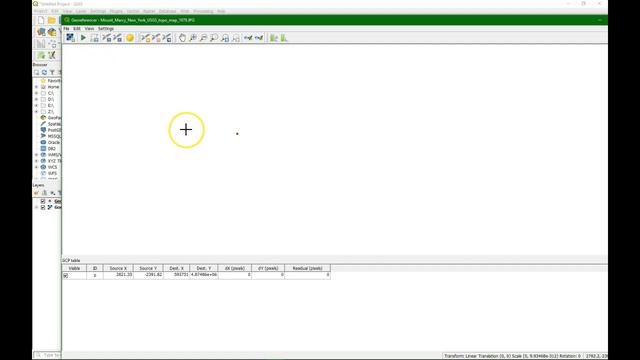Sort by ID column header
Viewport: 640px width, 360px height.
point(95,268)
